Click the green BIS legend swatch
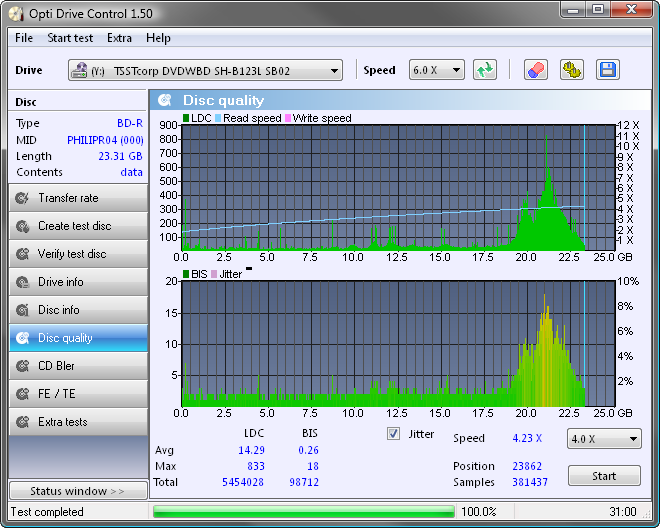The image size is (660, 528). click(186, 274)
